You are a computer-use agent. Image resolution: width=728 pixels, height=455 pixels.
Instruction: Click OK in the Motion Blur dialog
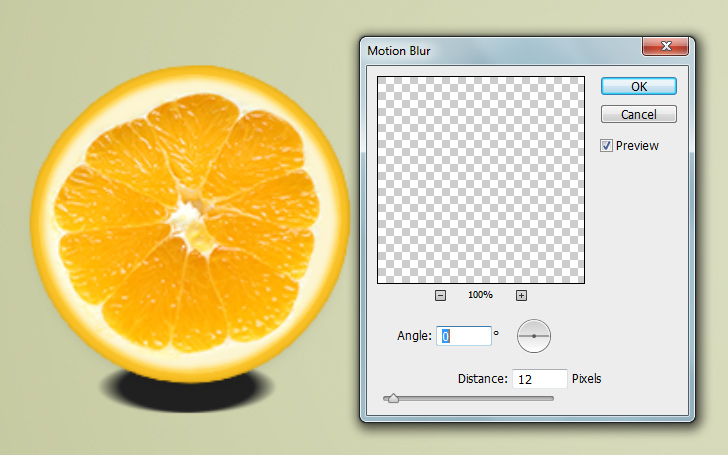coord(638,86)
